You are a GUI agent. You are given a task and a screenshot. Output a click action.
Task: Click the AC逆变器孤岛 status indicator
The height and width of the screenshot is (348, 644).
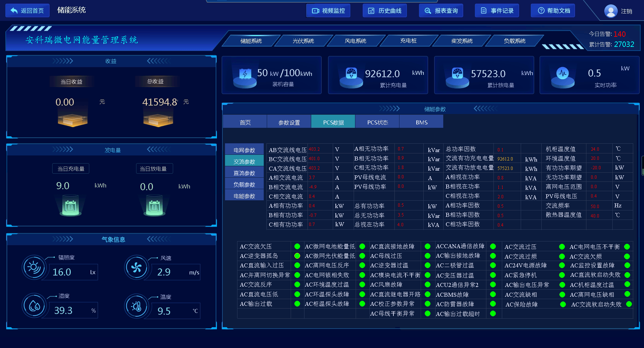[297, 256]
